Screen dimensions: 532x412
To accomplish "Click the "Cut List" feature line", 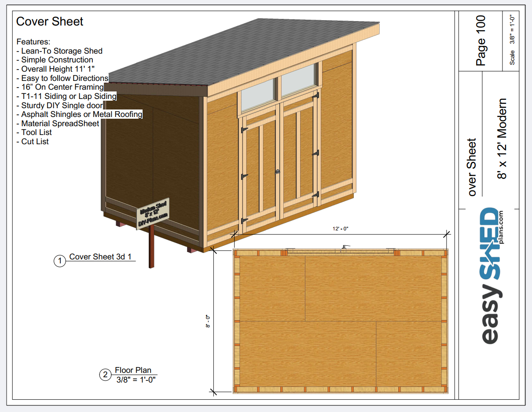I will point(35,142).
